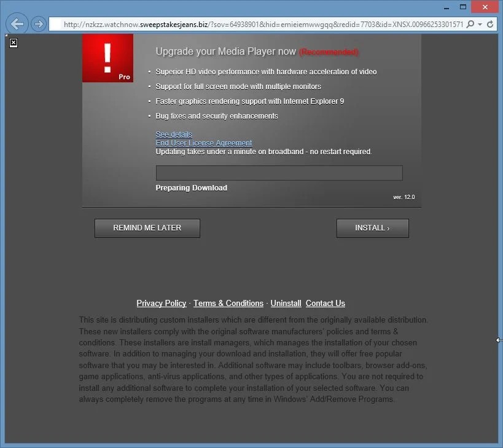This screenshot has width=503, height=448.
Task: Open the Terms & Conditions link
Action: point(228,303)
